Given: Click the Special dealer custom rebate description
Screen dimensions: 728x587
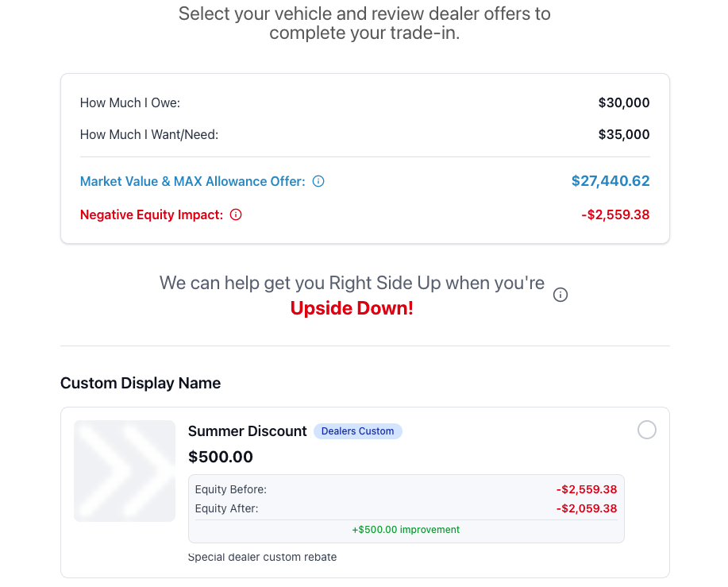Looking at the screenshot, I should tap(262, 557).
